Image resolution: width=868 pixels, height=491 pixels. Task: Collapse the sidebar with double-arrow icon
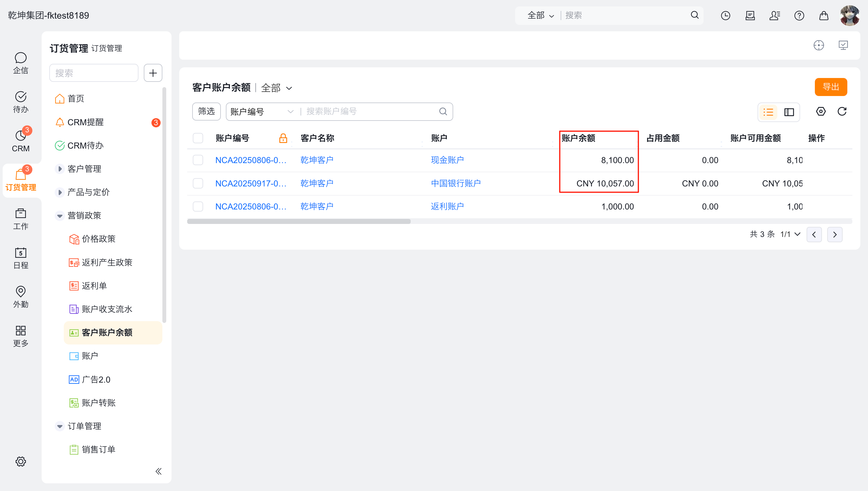point(158,471)
